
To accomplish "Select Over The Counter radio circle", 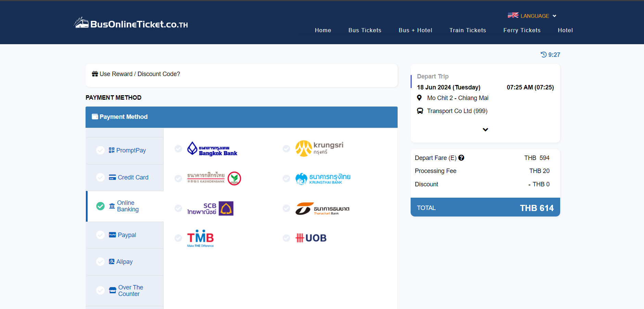I will coord(100,291).
